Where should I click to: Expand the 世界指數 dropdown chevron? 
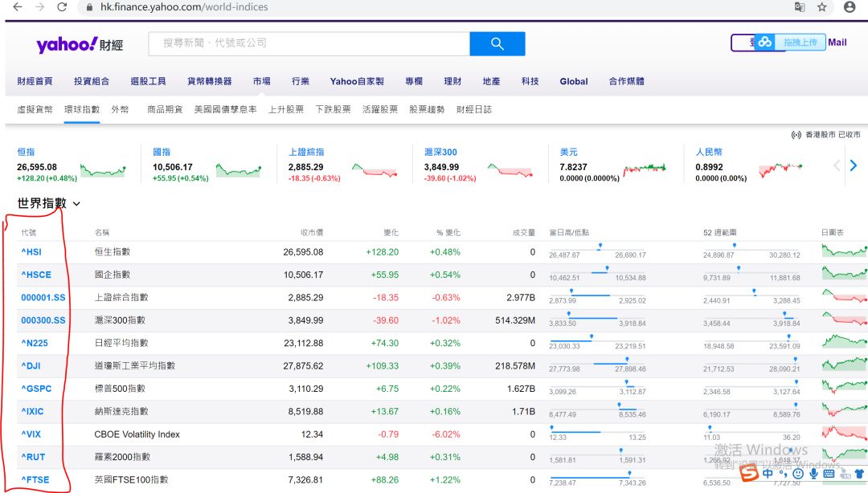pos(76,204)
